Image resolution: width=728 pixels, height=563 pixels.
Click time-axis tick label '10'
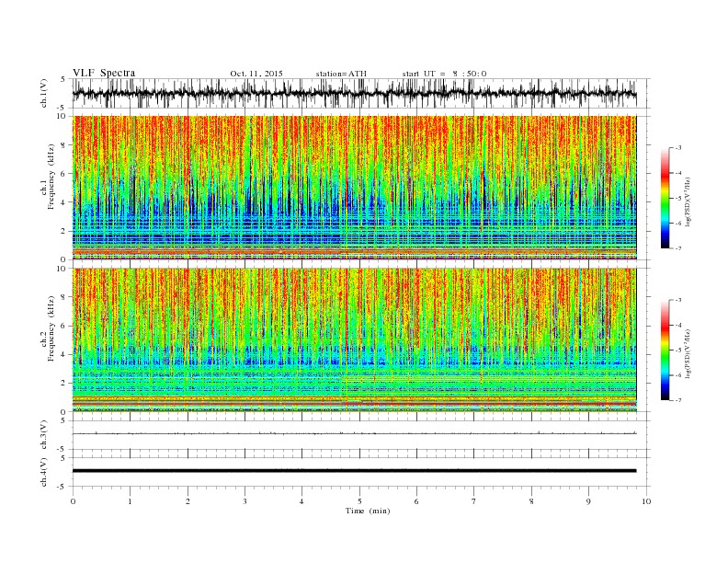click(x=646, y=501)
